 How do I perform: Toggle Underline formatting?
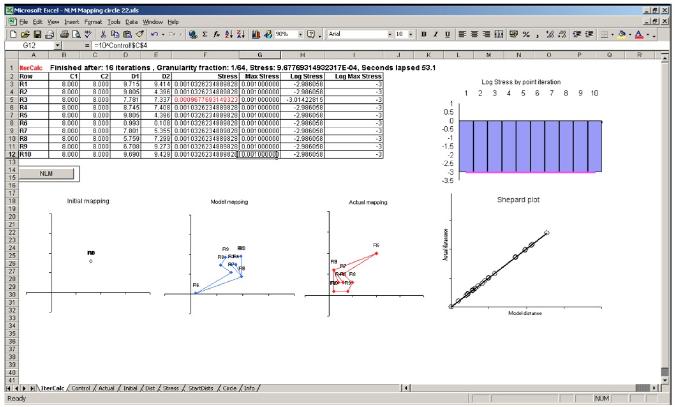(x=449, y=34)
